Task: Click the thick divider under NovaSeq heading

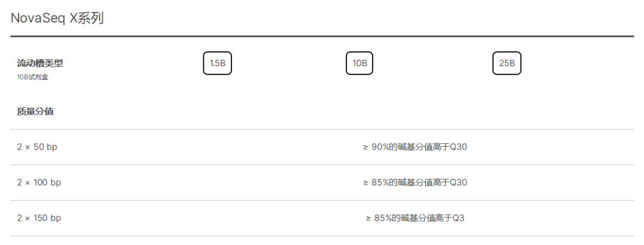Action: pos(322,36)
